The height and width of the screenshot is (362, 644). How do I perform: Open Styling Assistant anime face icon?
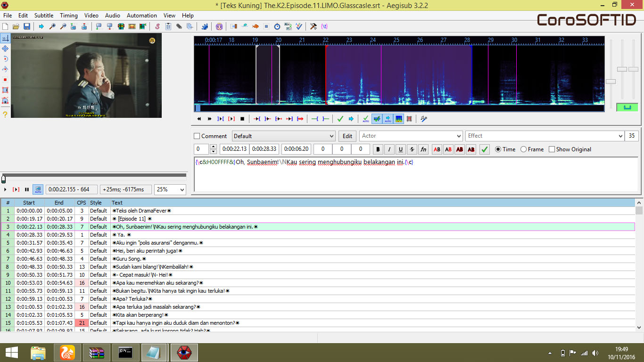(220, 26)
